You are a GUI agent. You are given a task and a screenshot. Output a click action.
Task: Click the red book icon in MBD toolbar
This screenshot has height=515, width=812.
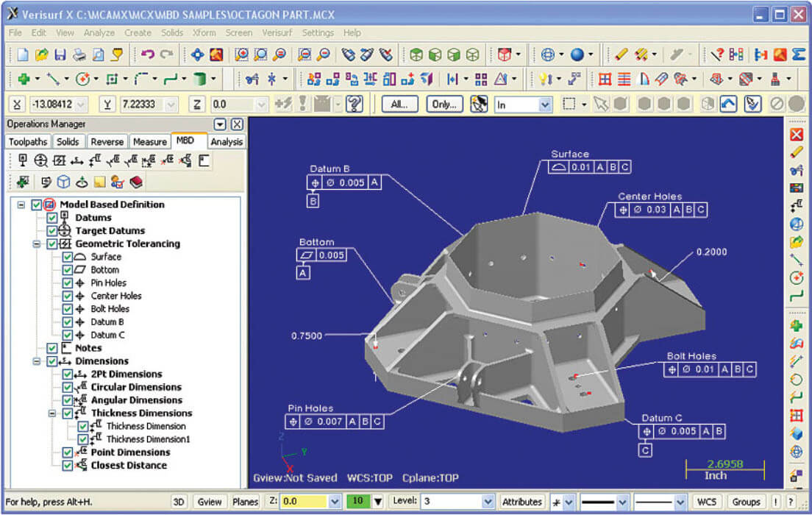pyautogui.click(x=136, y=182)
